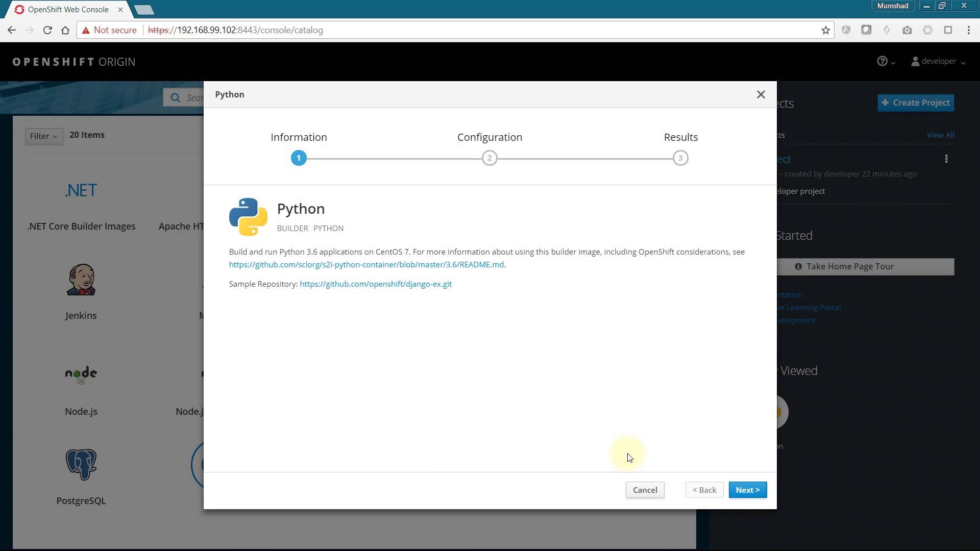
Task: Open the s2i-python-container README link
Action: point(366,264)
